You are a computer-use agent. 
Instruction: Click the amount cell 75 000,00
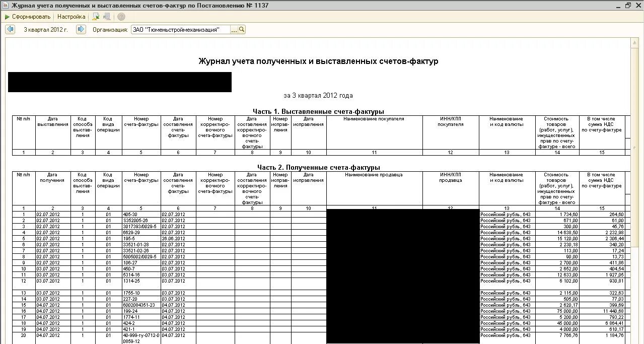click(557, 311)
